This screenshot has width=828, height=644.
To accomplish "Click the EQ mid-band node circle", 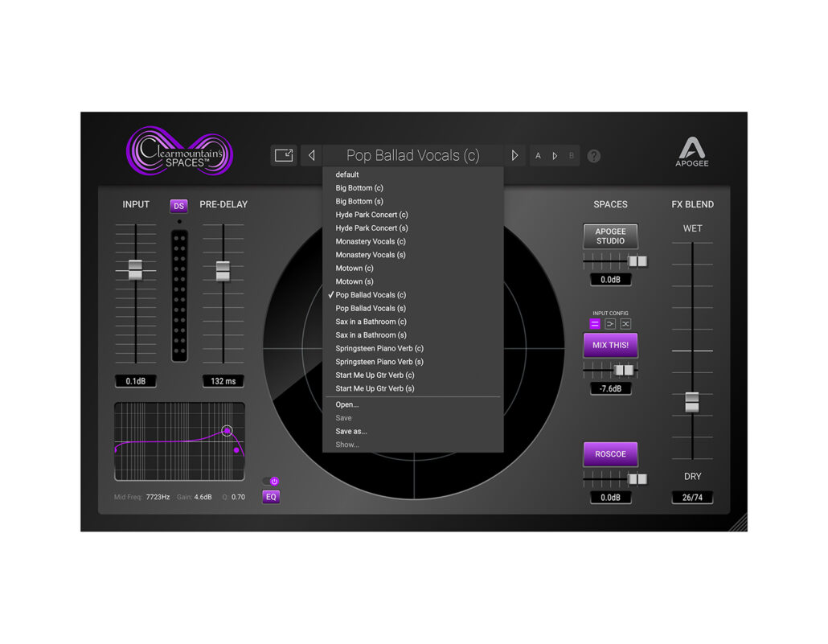I will pyautogui.click(x=227, y=431).
